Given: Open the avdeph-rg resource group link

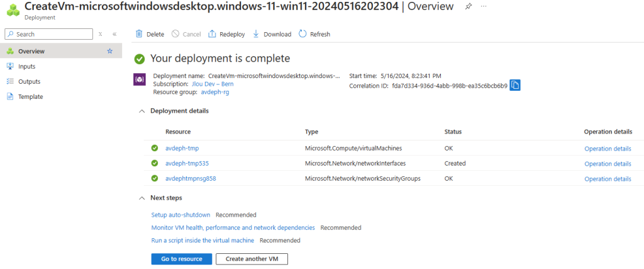Looking at the screenshot, I should click(x=215, y=92).
